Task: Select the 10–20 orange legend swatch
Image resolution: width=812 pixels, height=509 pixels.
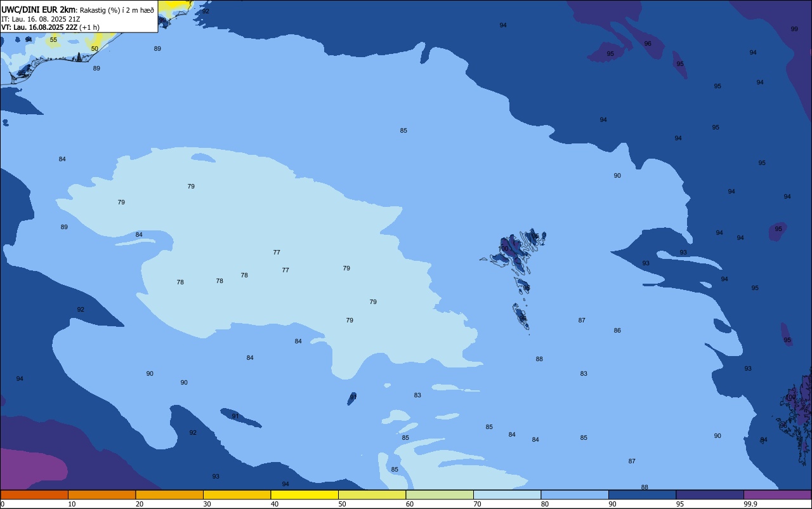Action: pos(101,494)
